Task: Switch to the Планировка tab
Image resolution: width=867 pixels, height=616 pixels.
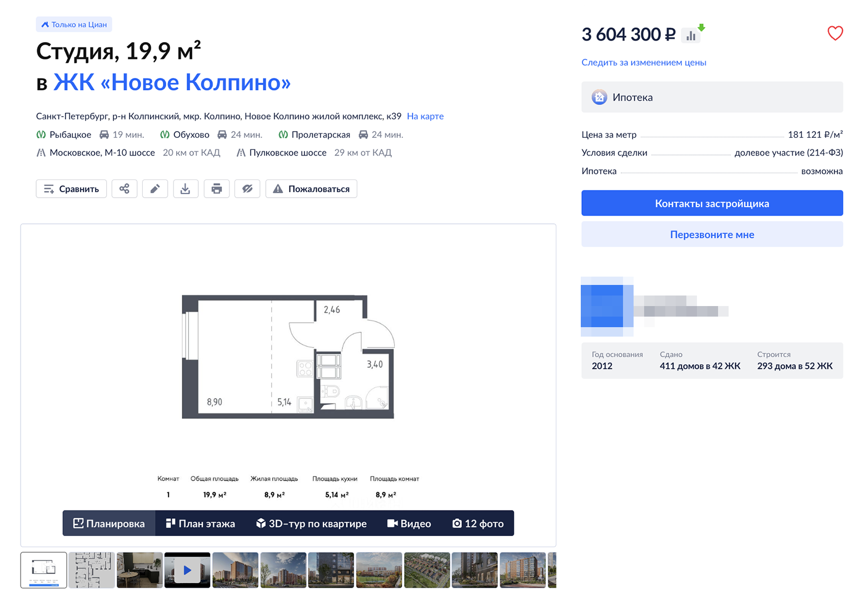Action: click(x=109, y=523)
